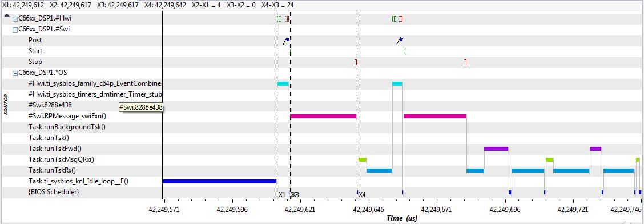Expand the C66xx_DSP1.#Hwi tree node
644x224 pixels.
[15, 19]
